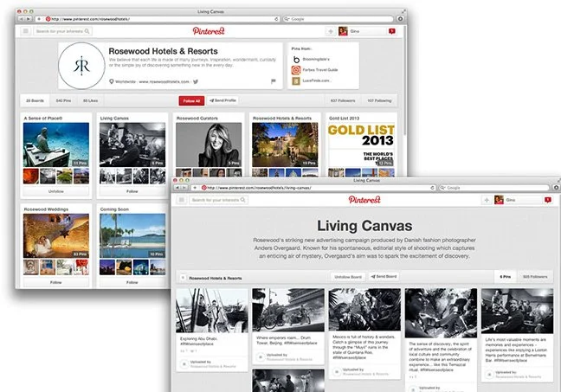Open Exploring Abu Dhabi pin image
The height and width of the screenshot is (392, 561).
pyautogui.click(x=212, y=311)
